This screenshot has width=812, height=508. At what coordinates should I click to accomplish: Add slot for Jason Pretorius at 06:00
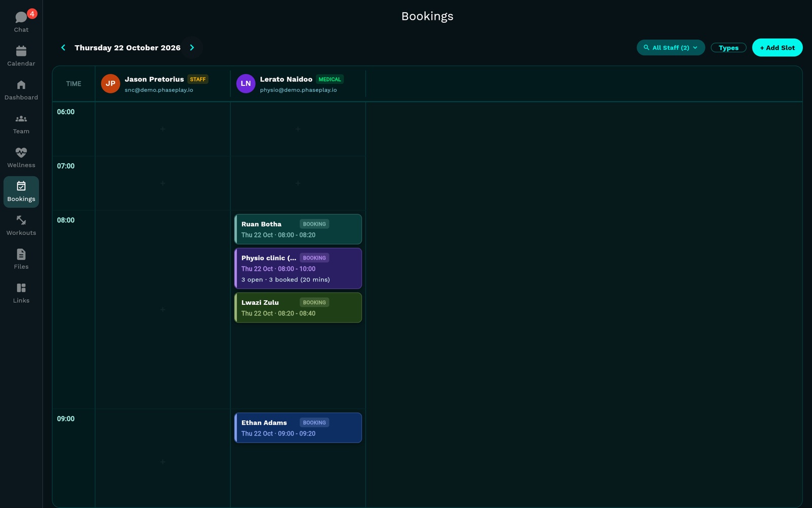coord(163,129)
